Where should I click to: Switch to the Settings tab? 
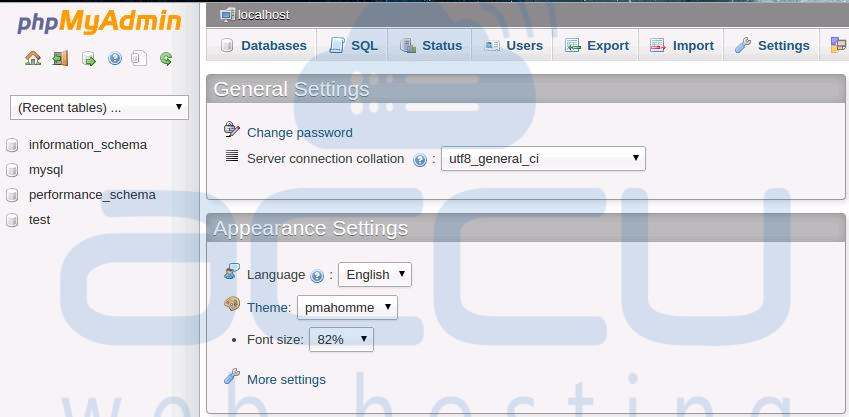coord(772,45)
